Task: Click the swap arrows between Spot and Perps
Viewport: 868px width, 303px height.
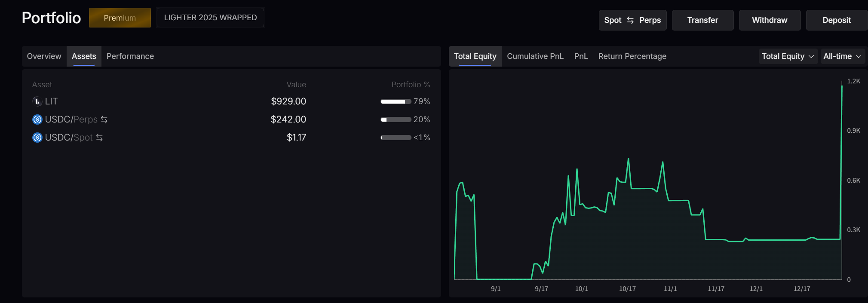Action: [630, 20]
